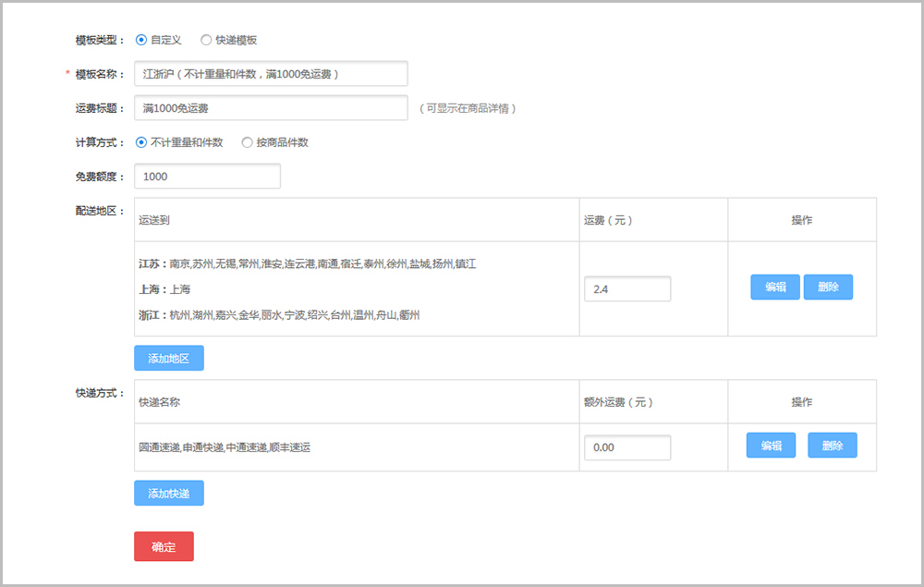Image resolution: width=924 pixels, height=587 pixels.
Task: Click the 模板类型： label
Action: pyautogui.click(x=100, y=40)
